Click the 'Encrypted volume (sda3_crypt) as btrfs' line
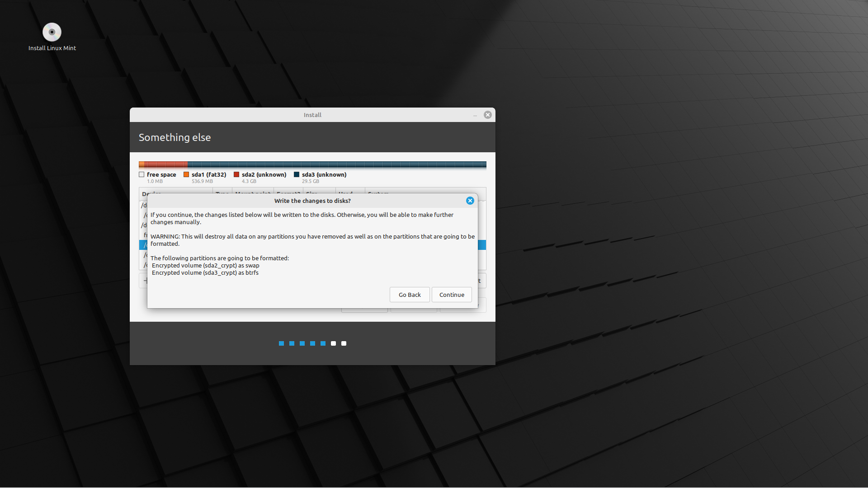 click(205, 272)
